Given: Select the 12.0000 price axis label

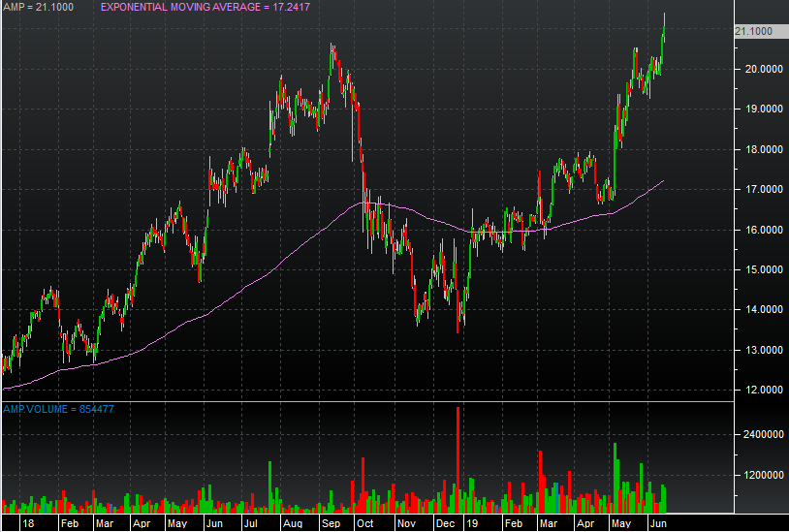Looking at the screenshot, I should (x=755, y=391).
